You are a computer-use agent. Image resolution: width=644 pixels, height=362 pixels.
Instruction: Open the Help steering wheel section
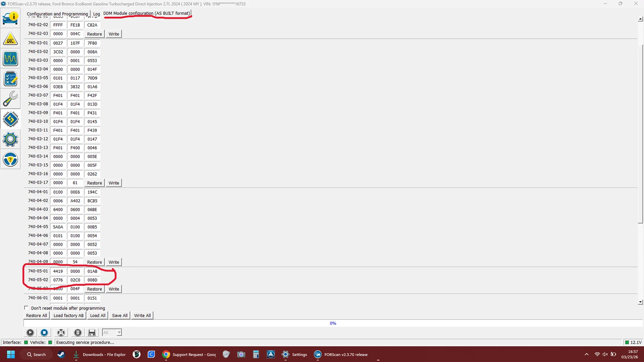(x=11, y=159)
